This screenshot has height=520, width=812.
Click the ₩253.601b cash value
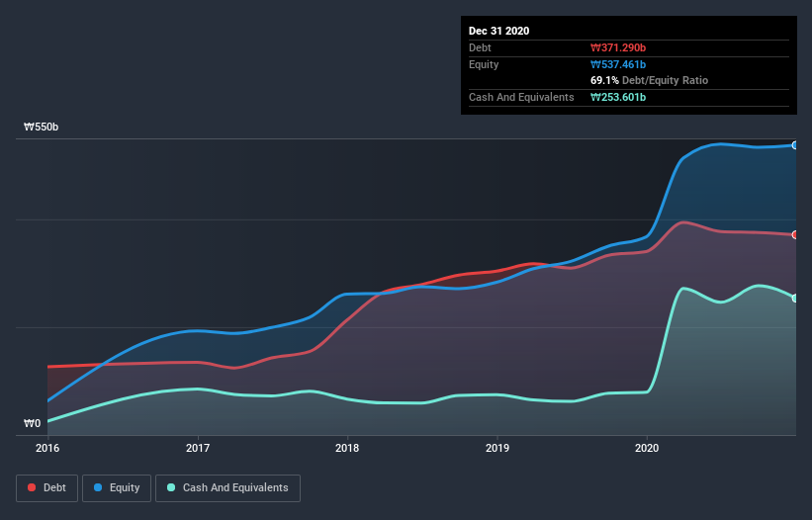point(618,97)
